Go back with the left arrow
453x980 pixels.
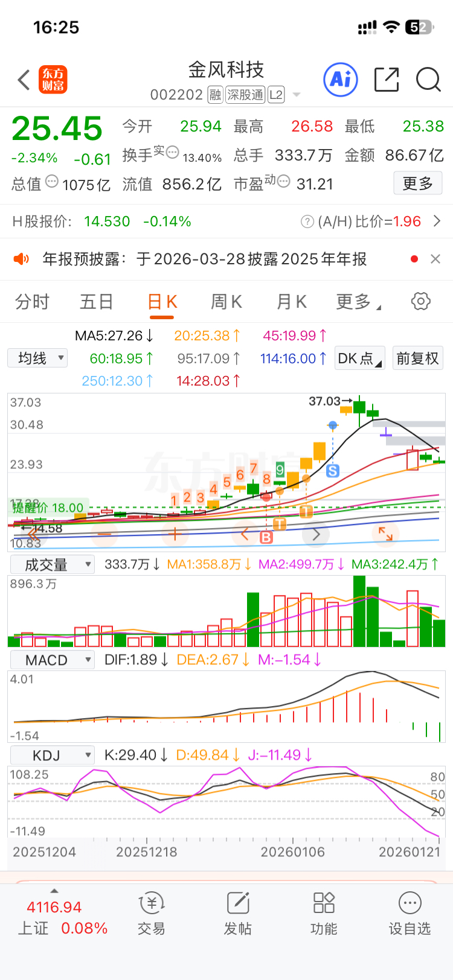(24, 80)
